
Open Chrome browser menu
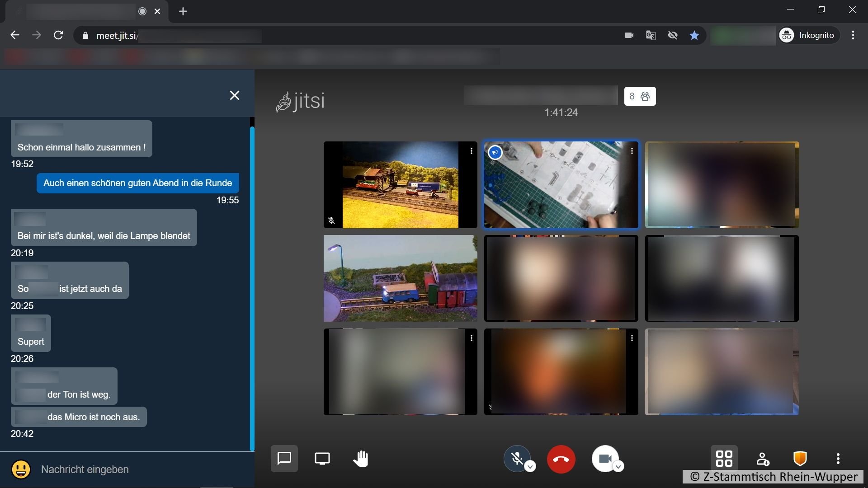tap(853, 35)
